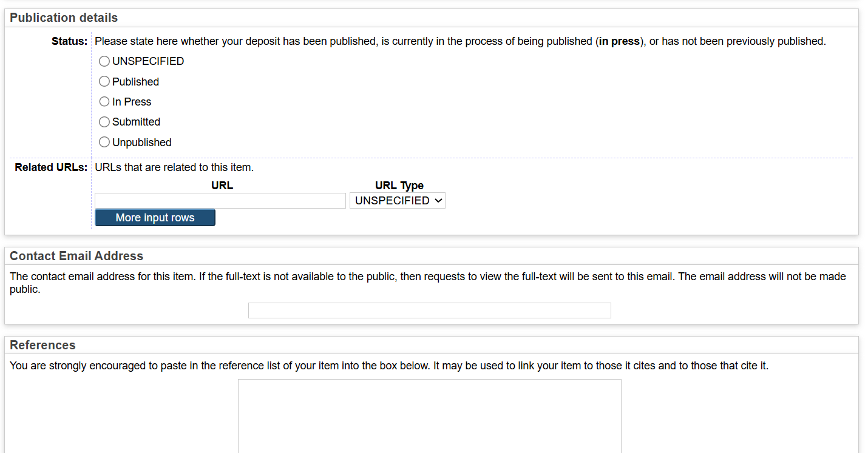This screenshot has height=453, width=868.
Task: Click the URL column header
Action: pyautogui.click(x=222, y=186)
